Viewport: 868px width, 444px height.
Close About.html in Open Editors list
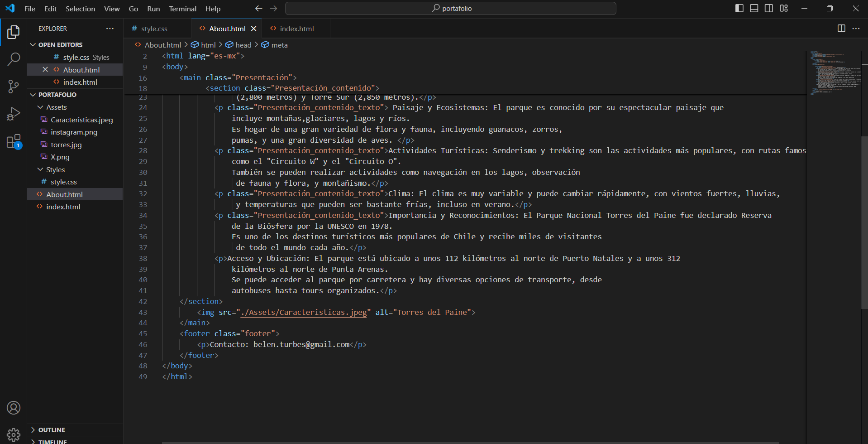click(45, 69)
